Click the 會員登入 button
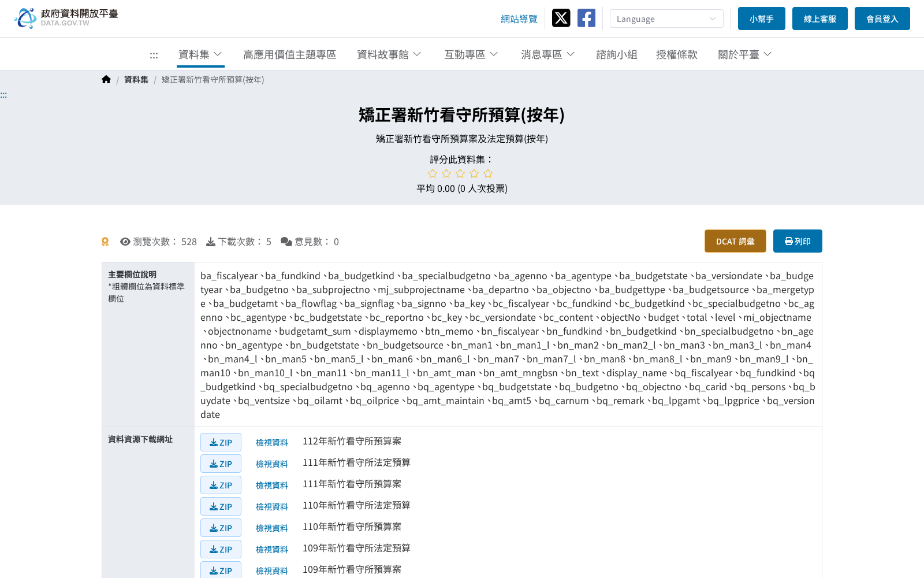The width and height of the screenshot is (924, 578). 882,18
